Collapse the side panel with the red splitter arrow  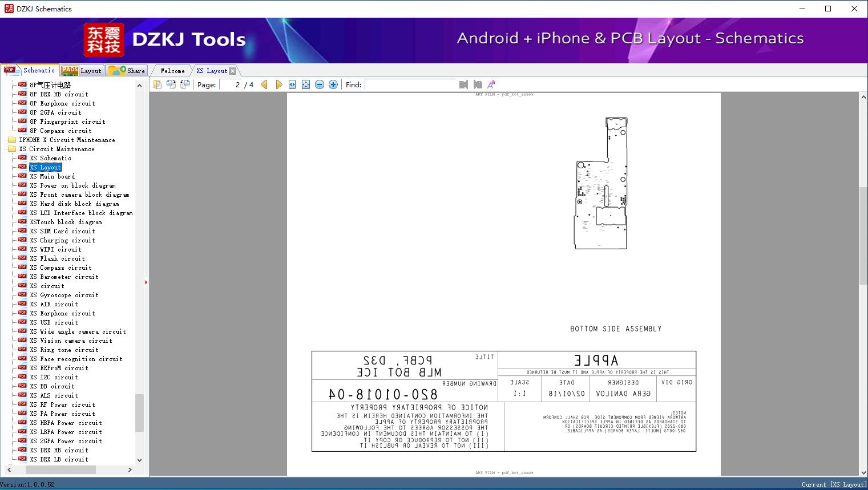[146, 282]
